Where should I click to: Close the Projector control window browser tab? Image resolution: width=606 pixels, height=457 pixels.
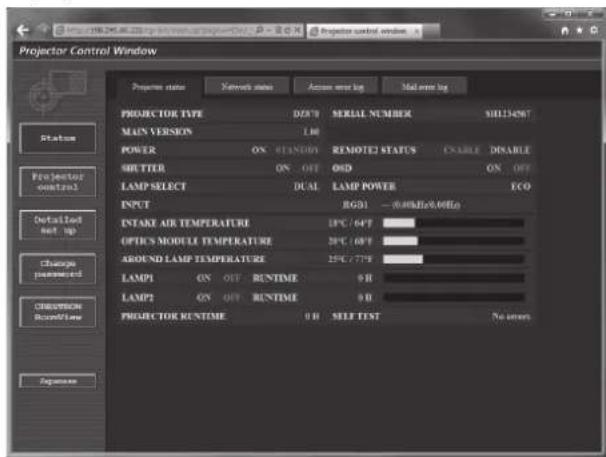point(417,31)
